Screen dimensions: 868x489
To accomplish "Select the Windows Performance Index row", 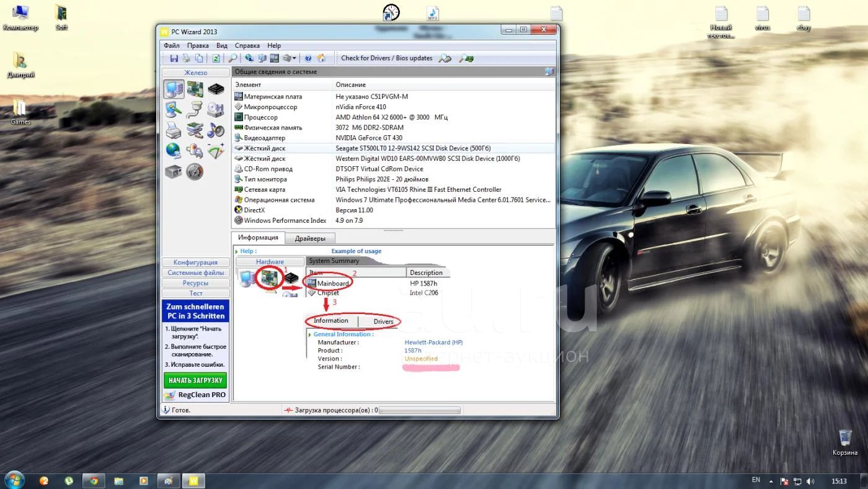I will click(394, 220).
